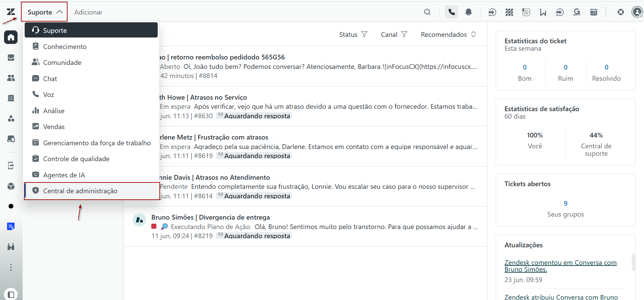This screenshot has width=644, height=300.
Task: Click the 0 Ruim ticket statistic
Action: (x=566, y=67)
